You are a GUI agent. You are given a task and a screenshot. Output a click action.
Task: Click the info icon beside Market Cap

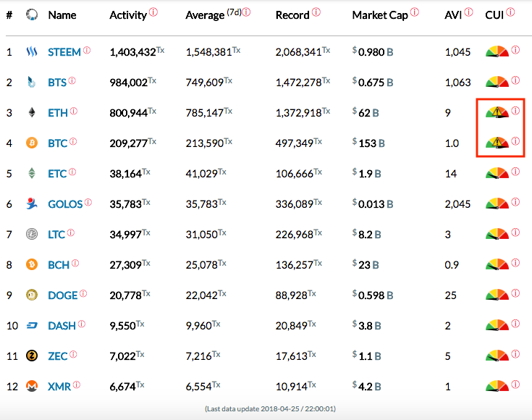tap(414, 12)
